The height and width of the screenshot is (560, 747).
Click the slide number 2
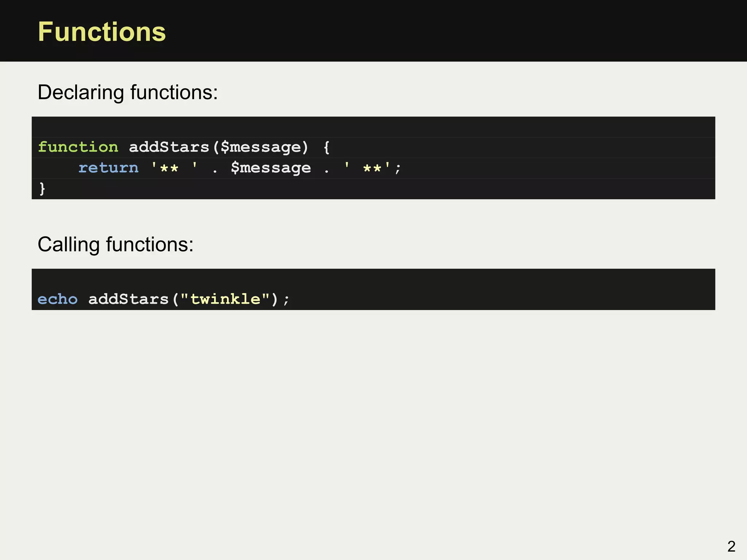point(731,546)
